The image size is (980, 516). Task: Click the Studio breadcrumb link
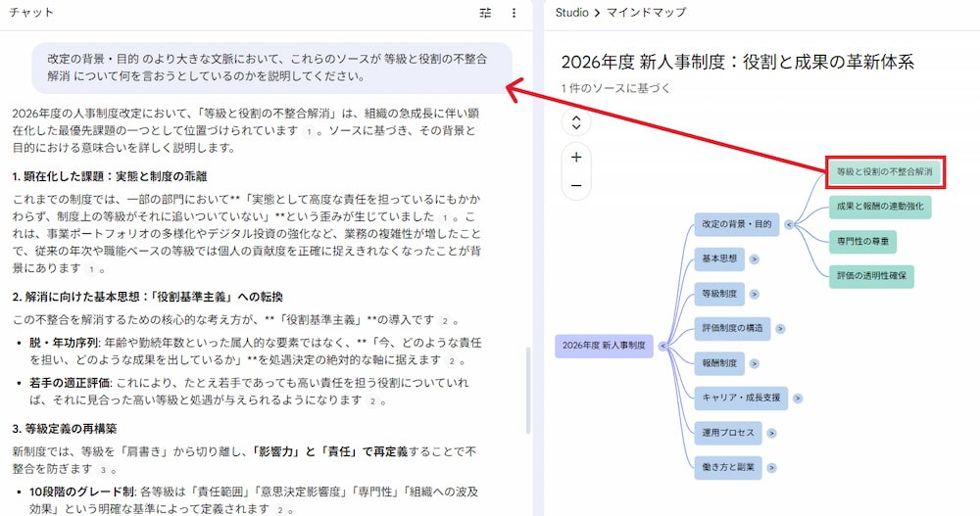pyautogui.click(x=571, y=13)
